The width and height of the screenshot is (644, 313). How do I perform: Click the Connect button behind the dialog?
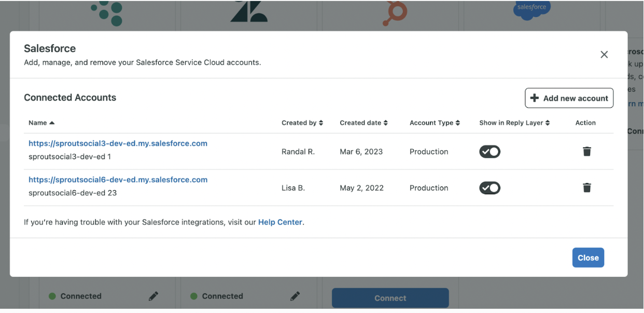(390, 298)
